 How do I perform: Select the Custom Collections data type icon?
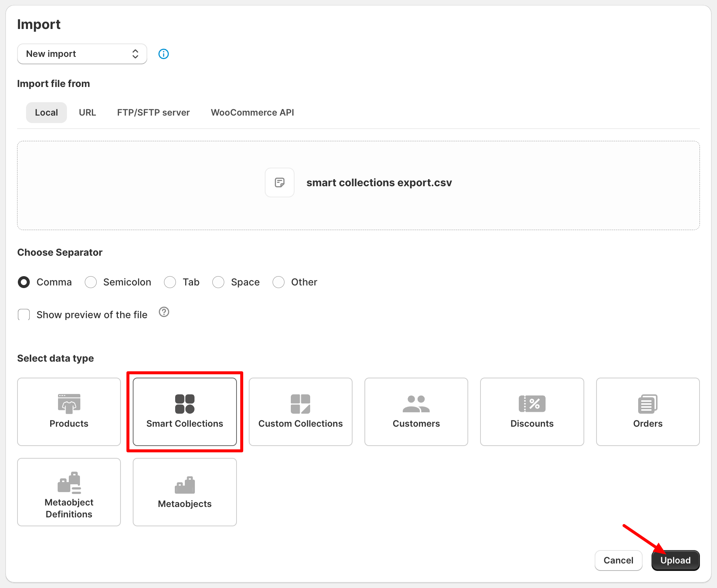coord(300,411)
